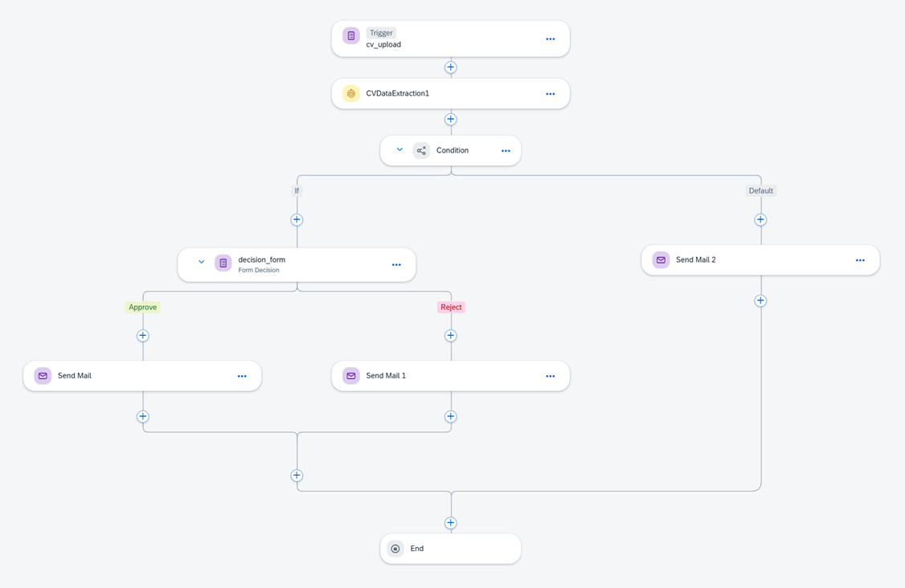Click the End step stop icon
Screen dimensions: 905x588
395,549
